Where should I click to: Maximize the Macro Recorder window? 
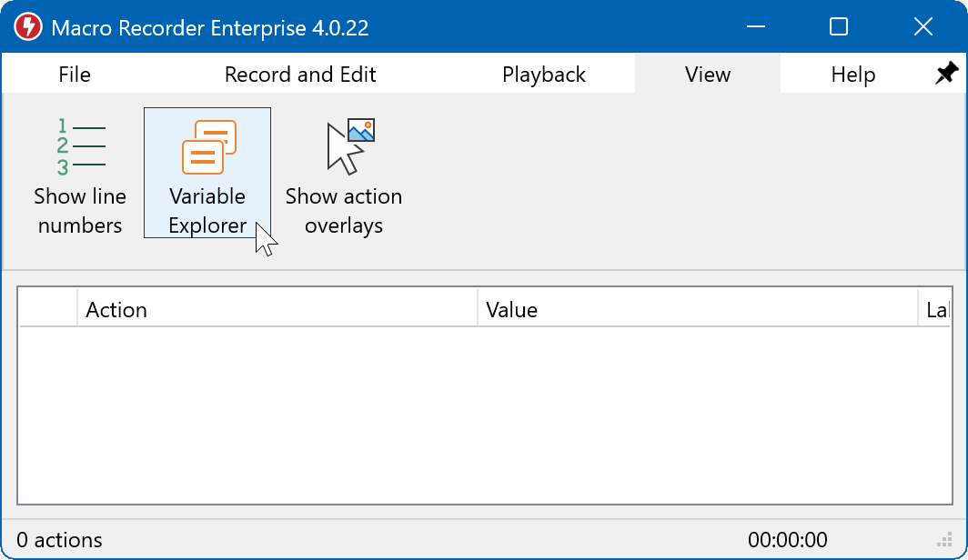click(839, 27)
